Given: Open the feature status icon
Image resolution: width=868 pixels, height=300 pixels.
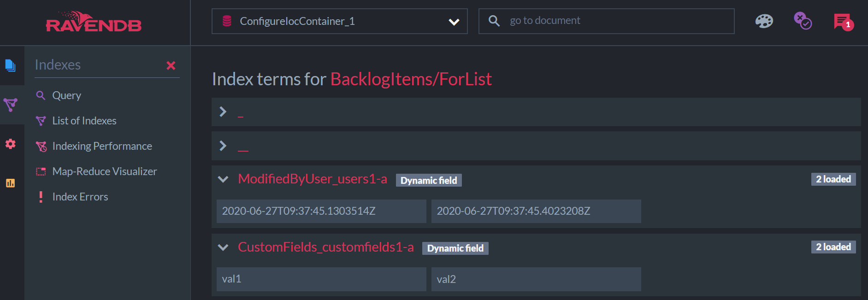Looking at the screenshot, I should pos(803,21).
